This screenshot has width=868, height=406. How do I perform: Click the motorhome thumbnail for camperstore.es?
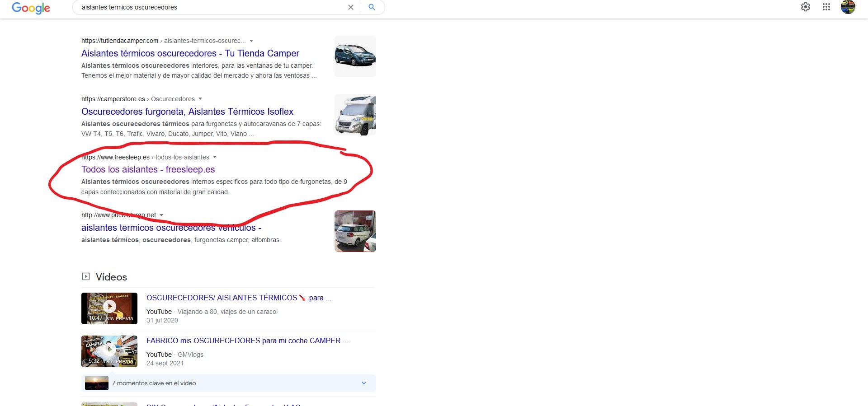[x=355, y=115]
